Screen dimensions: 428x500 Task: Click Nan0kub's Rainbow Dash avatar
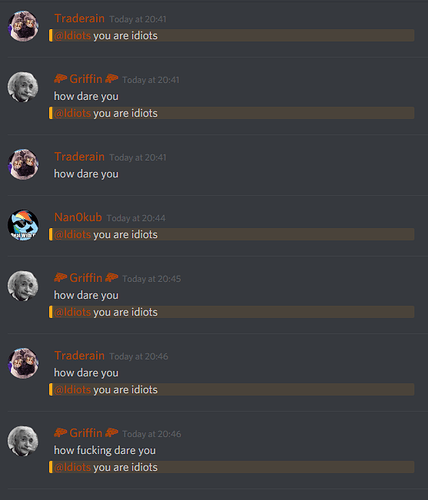tap(23, 225)
